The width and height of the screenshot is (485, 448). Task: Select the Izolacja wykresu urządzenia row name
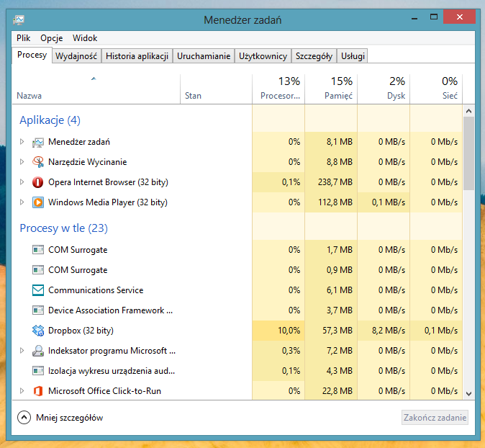(x=112, y=371)
